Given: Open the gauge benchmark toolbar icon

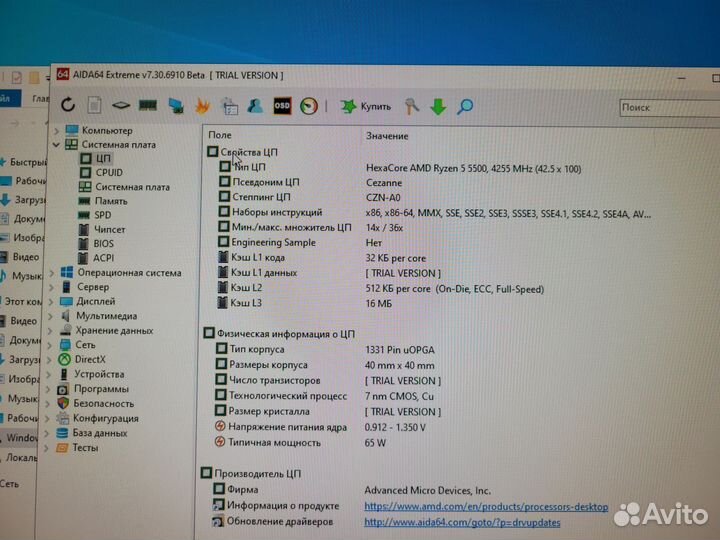Looking at the screenshot, I should 309,106.
